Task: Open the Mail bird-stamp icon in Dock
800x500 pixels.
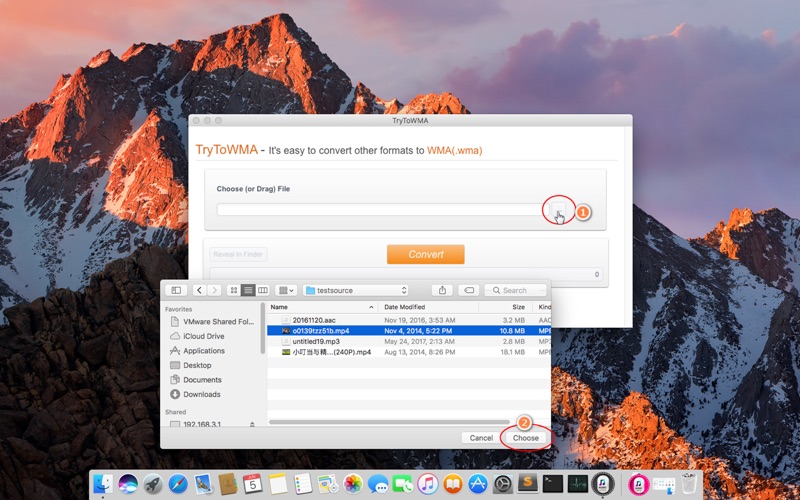Action: [203, 484]
